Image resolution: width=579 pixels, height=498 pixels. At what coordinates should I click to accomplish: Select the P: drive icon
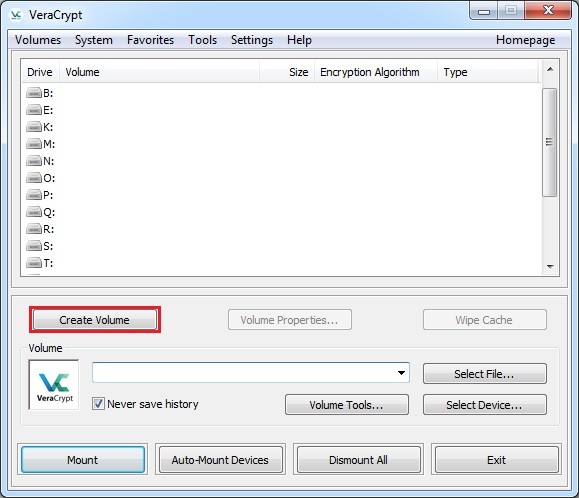pos(34,195)
